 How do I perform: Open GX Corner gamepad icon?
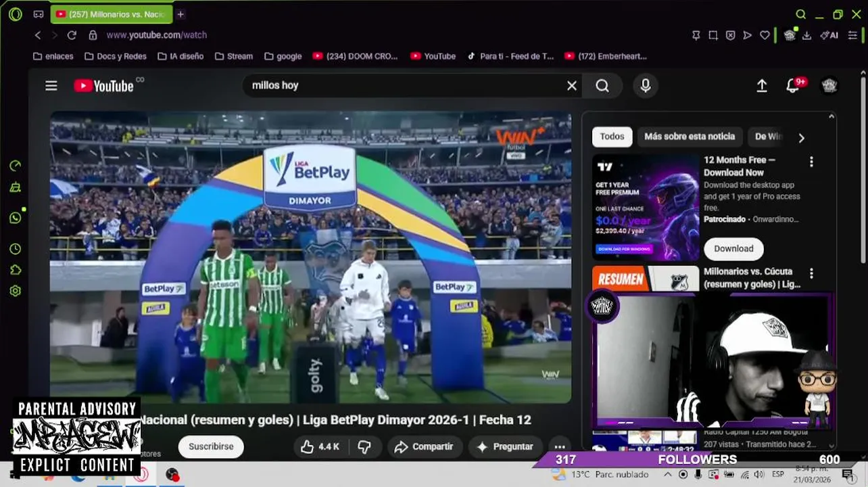(x=39, y=14)
